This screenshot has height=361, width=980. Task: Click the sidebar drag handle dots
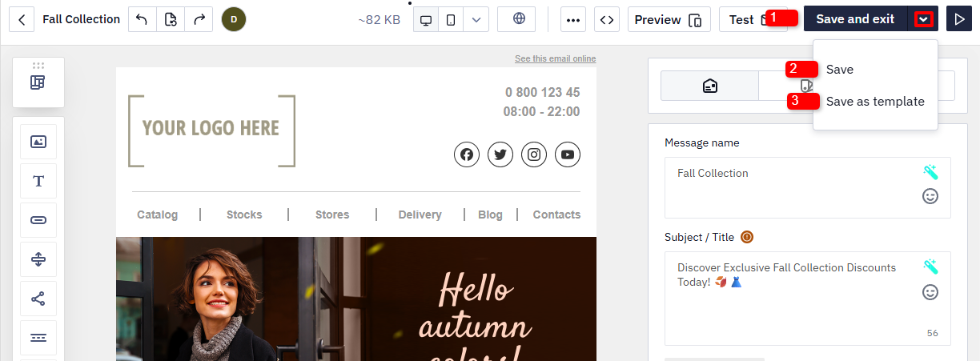point(38,65)
